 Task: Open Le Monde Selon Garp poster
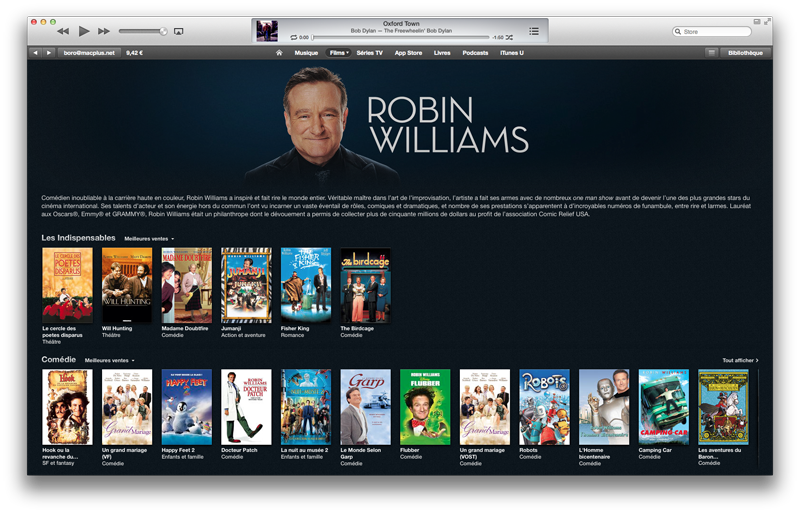click(x=366, y=407)
